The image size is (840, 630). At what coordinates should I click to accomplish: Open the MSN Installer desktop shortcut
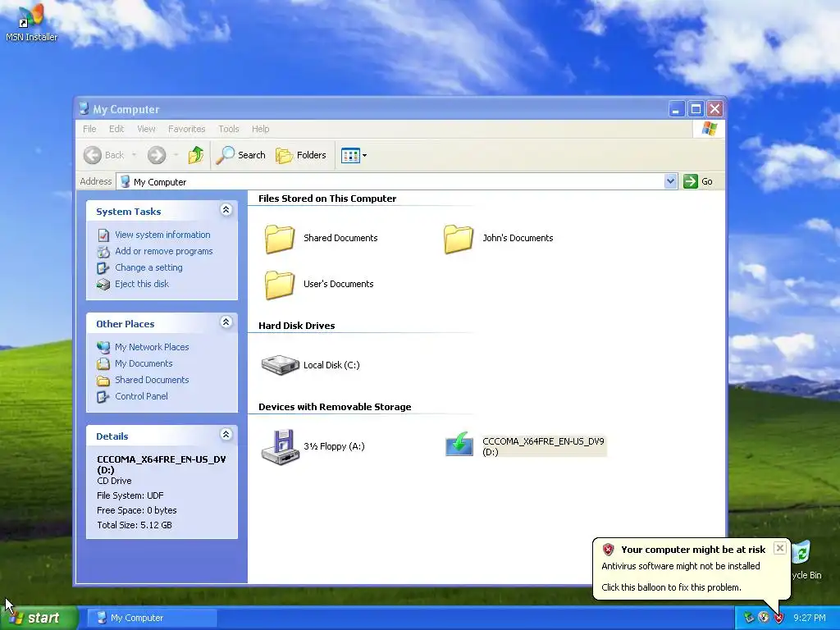[31, 22]
